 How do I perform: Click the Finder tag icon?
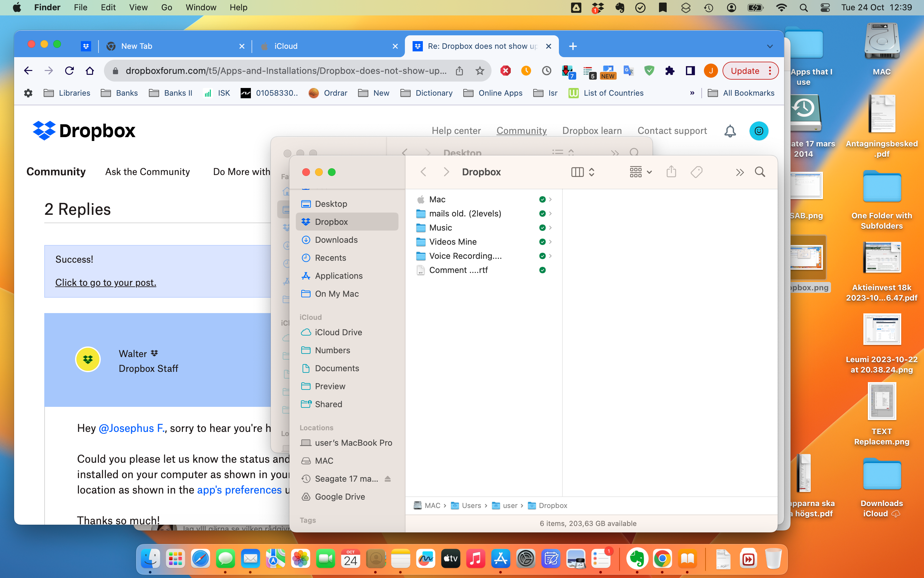697,172
